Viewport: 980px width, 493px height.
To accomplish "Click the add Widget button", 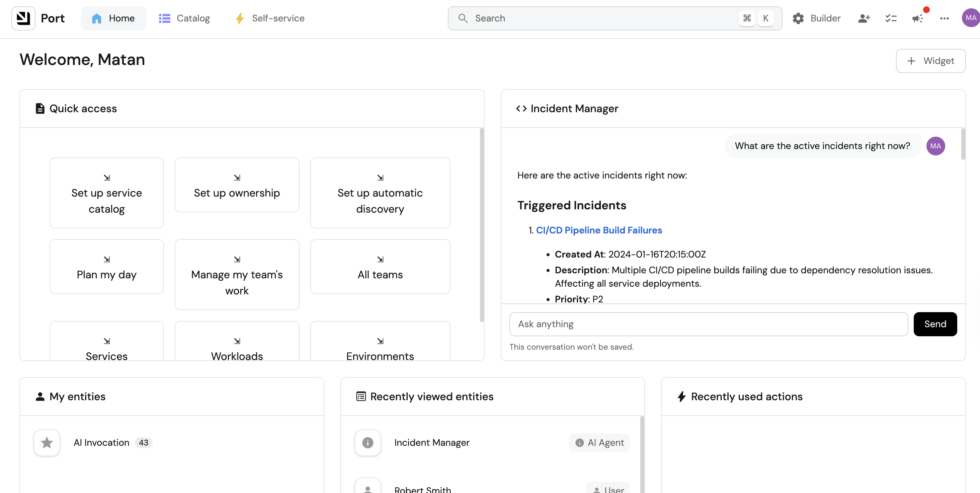I will click(930, 61).
